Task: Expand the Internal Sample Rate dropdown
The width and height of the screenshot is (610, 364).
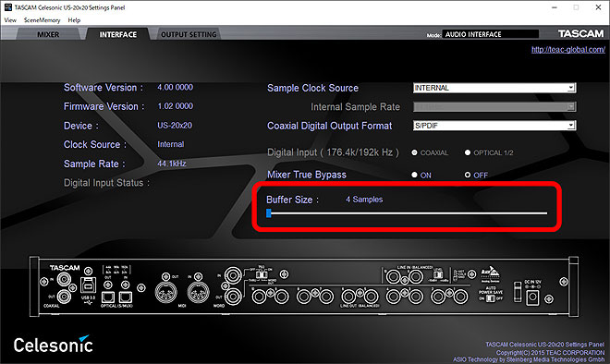Action: pyautogui.click(x=494, y=106)
